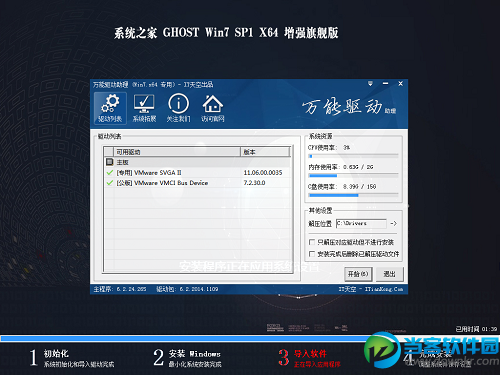Image resolution: width=500 pixels, height=375 pixels.
Task: Click step 1 初始化 in the installer
Action: pyautogui.click(x=72, y=358)
